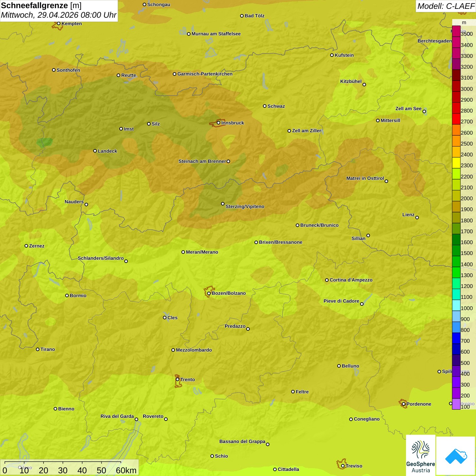Image resolution: width=476 pixels, height=476 pixels.
Task: Click the Predazzo label
Action: pyautogui.click(x=235, y=326)
